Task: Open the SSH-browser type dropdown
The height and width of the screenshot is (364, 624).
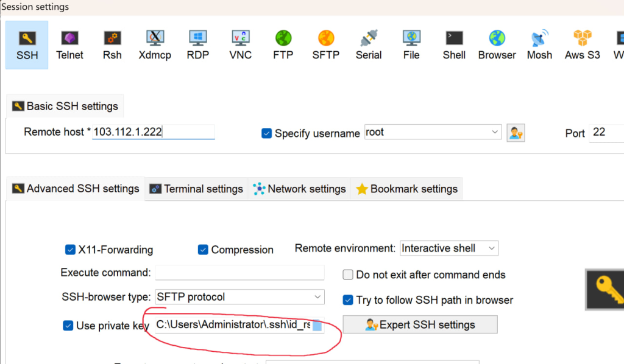Action: click(317, 297)
